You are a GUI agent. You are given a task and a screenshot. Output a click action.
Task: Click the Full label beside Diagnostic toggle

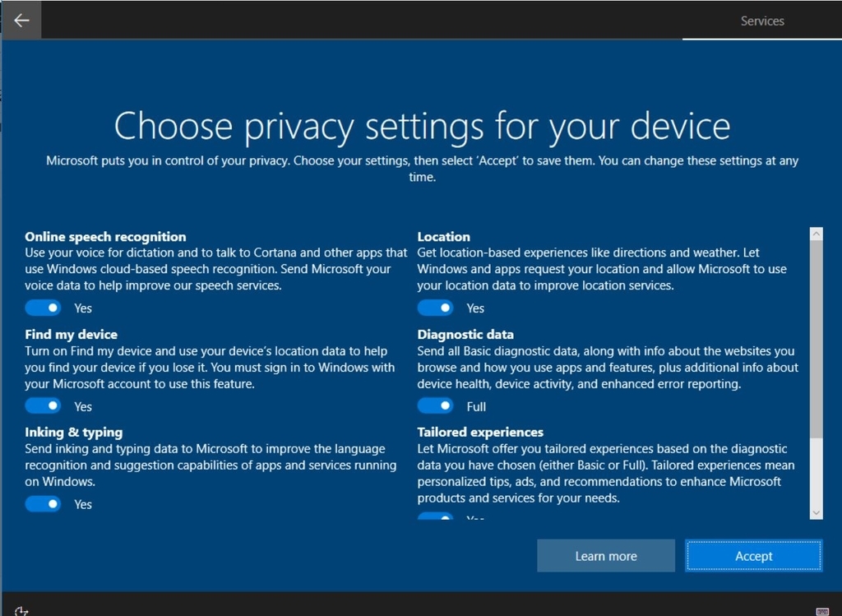coord(476,406)
